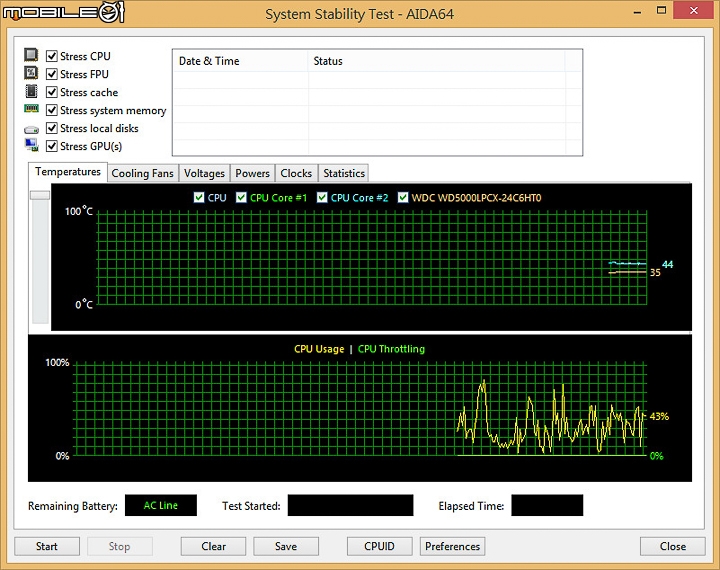Image resolution: width=720 pixels, height=570 pixels.
Task: Click the Close button at bottom right
Action: [673, 546]
